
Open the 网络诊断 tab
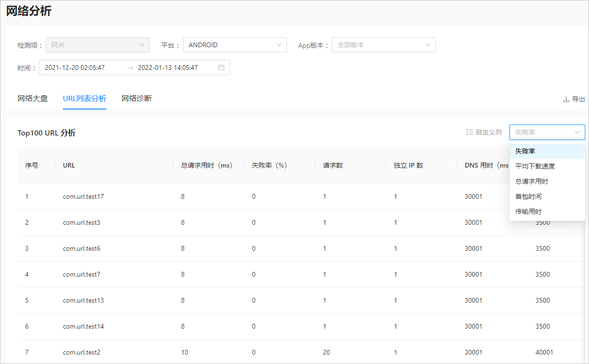click(137, 99)
